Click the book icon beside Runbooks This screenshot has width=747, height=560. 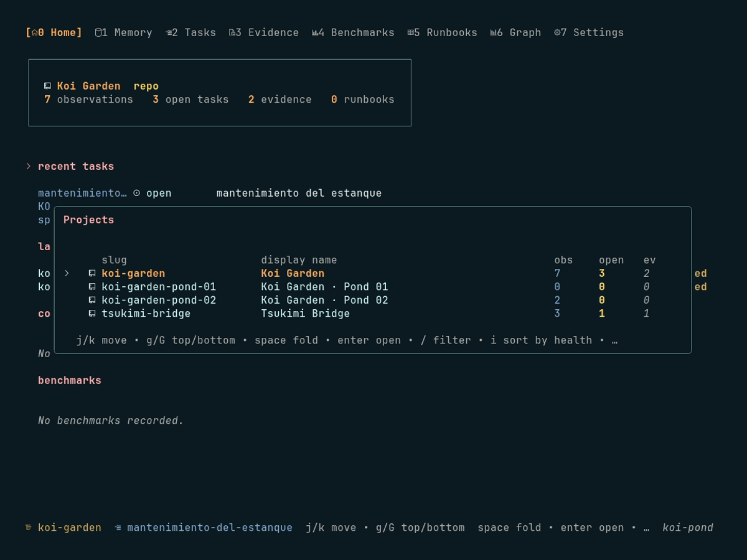(411, 32)
